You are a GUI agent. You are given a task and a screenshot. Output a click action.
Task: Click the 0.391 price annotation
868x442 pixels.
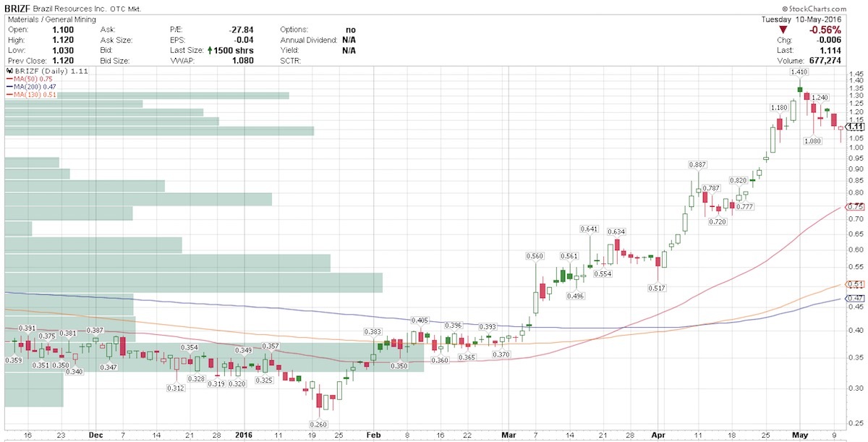27,328
